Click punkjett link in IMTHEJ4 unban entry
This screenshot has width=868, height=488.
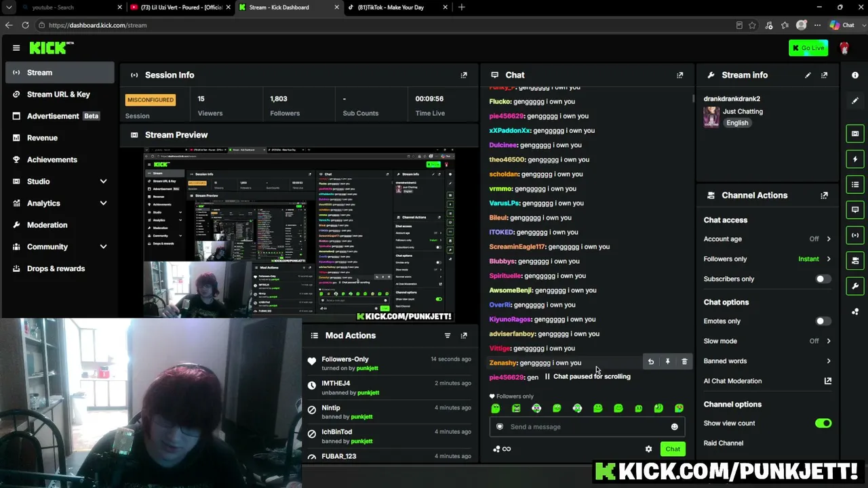[x=368, y=392]
